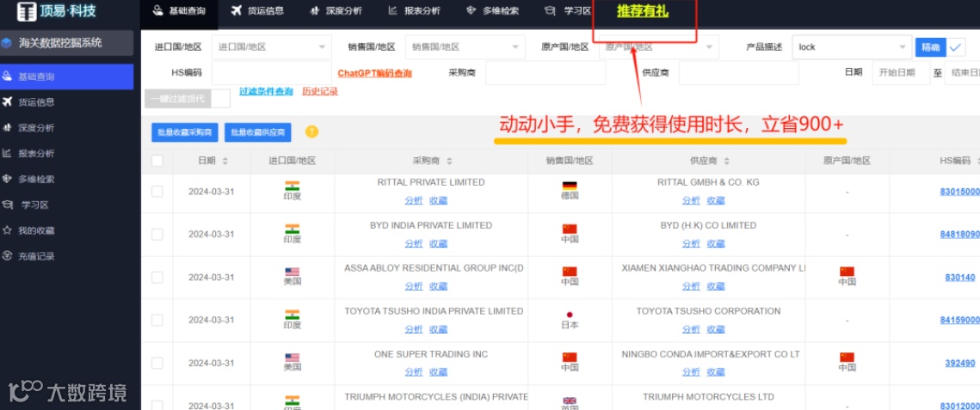980x410 pixels.
Task: Open the 过滤条件查询 link
Action: [266, 91]
